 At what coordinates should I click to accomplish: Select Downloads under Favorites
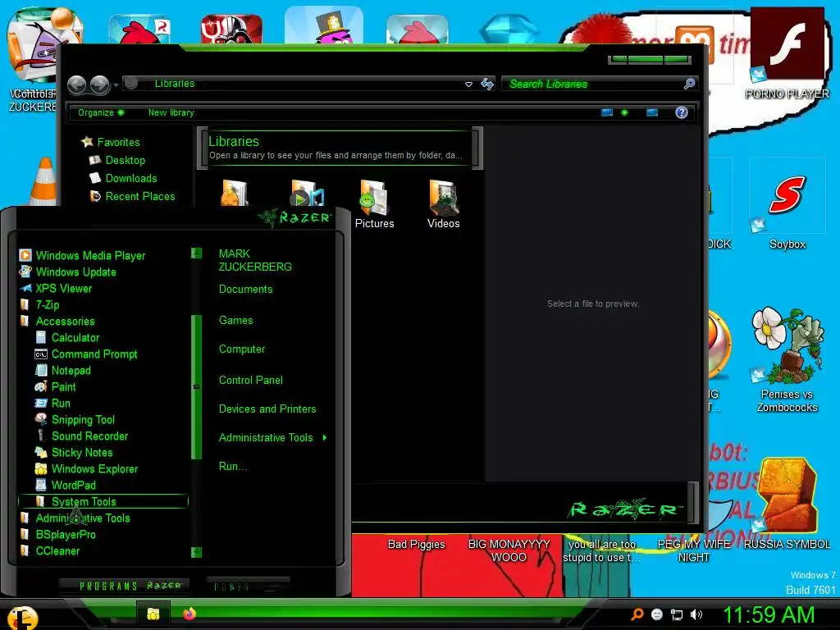pyautogui.click(x=123, y=178)
